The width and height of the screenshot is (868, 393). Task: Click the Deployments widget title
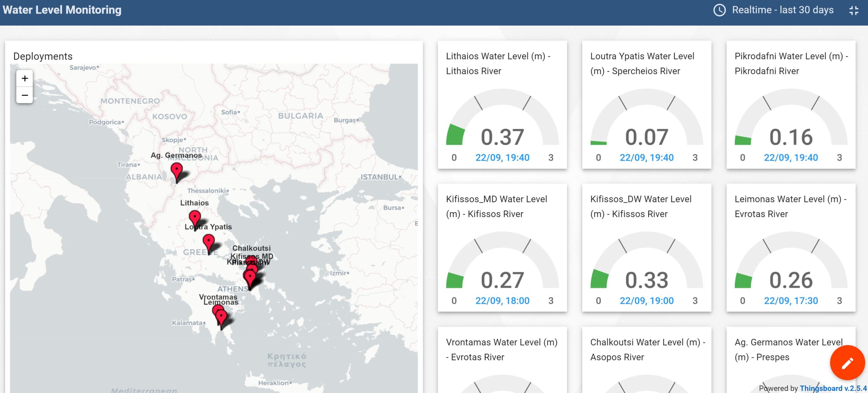click(43, 56)
